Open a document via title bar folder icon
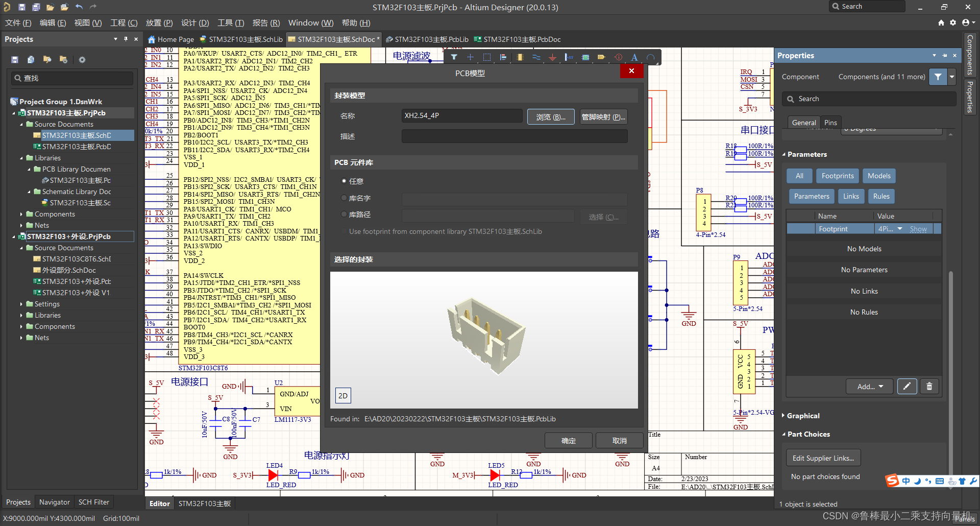The height and width of the screenshot is (526, 980). click(x=50, y=7)
